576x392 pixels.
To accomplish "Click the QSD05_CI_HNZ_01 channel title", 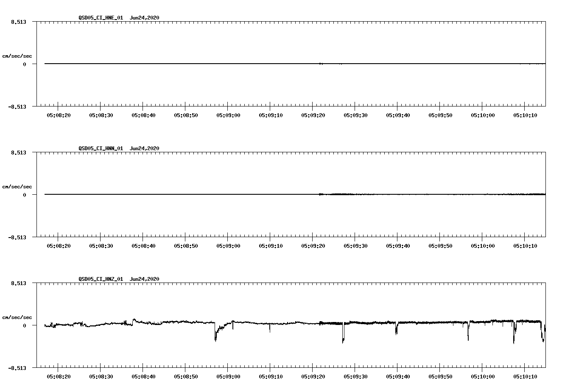I will [x=101, y=279].
